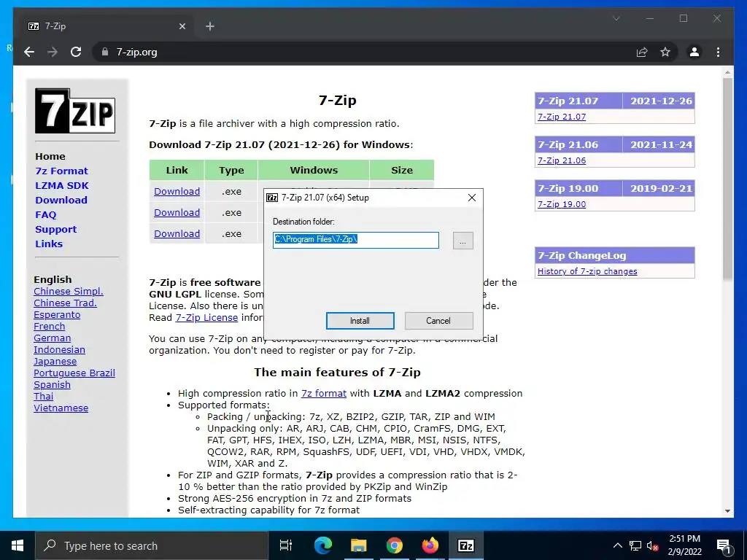Image resolution: width=747 pixels, height=560 pixels.
Task: Open the 7-Zip 19.00 news link
Action: tap(562, 204)
